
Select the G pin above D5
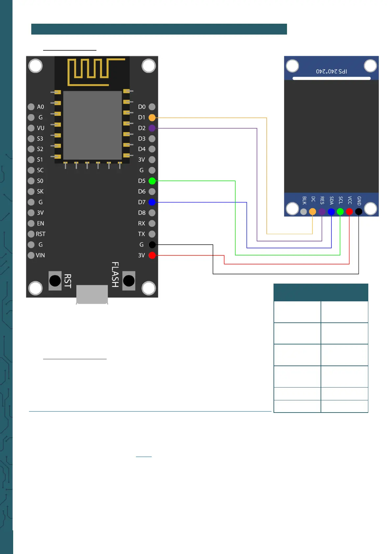[x=152, y=170]
